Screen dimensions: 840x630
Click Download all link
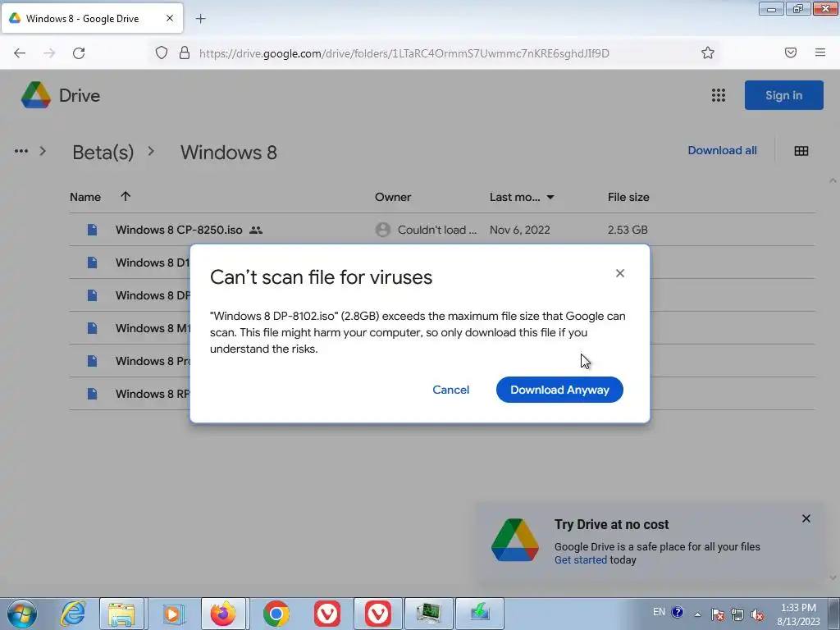(722, 151)
